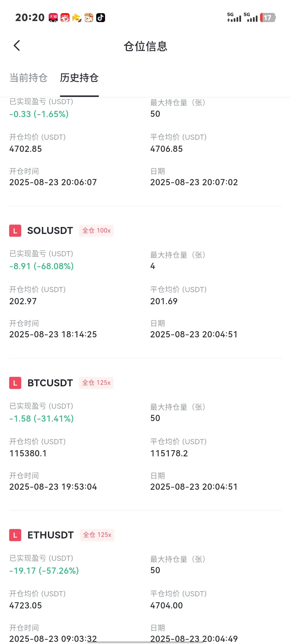Switch to the 当前持仓 tab

coord(29,78)
